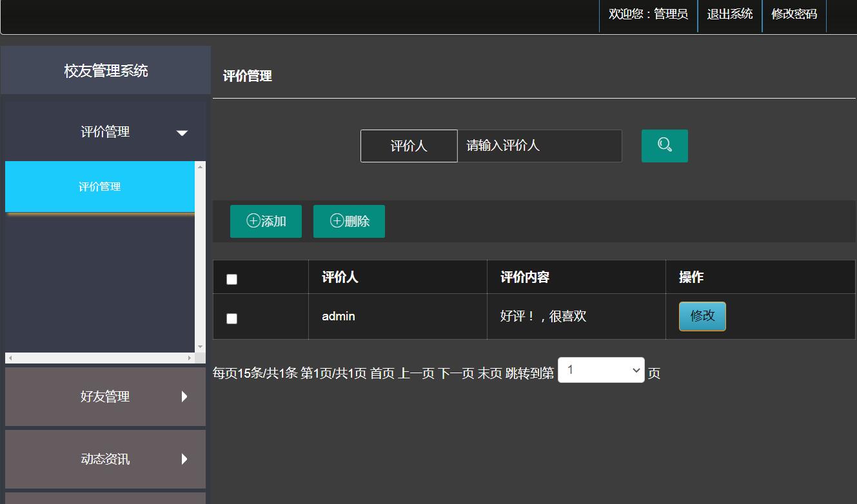Click the 校友管理系统 system title
The width and height of the screenshot is (857, 504).
tap(105, 70)
